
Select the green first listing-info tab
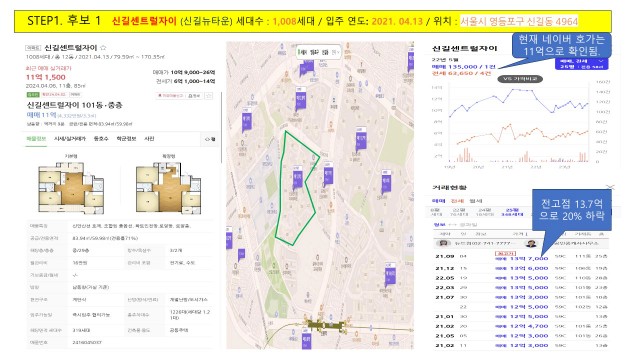point(36,139)
